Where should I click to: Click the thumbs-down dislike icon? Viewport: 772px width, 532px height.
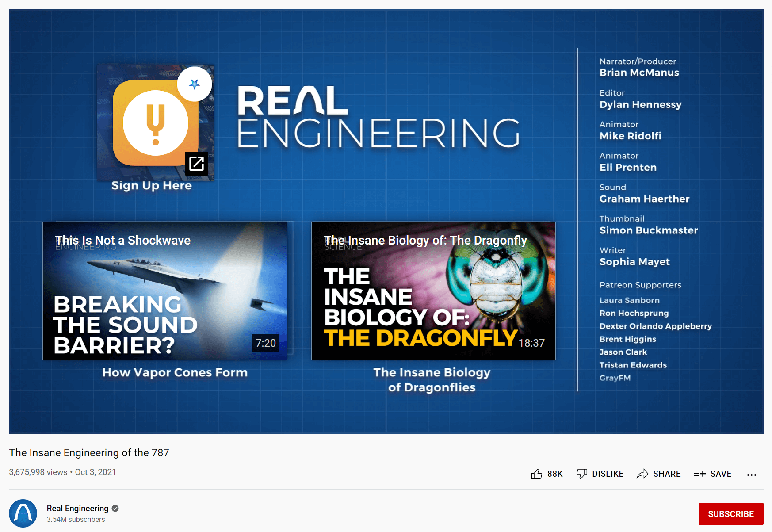pyautogui.click(x=582, y=474)
